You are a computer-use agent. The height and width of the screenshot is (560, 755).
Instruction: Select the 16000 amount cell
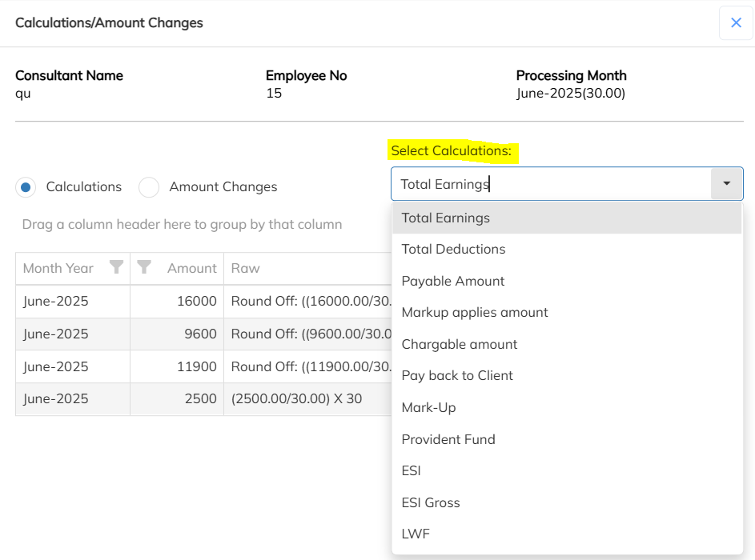pyautogui.click(x=177, y=301)
